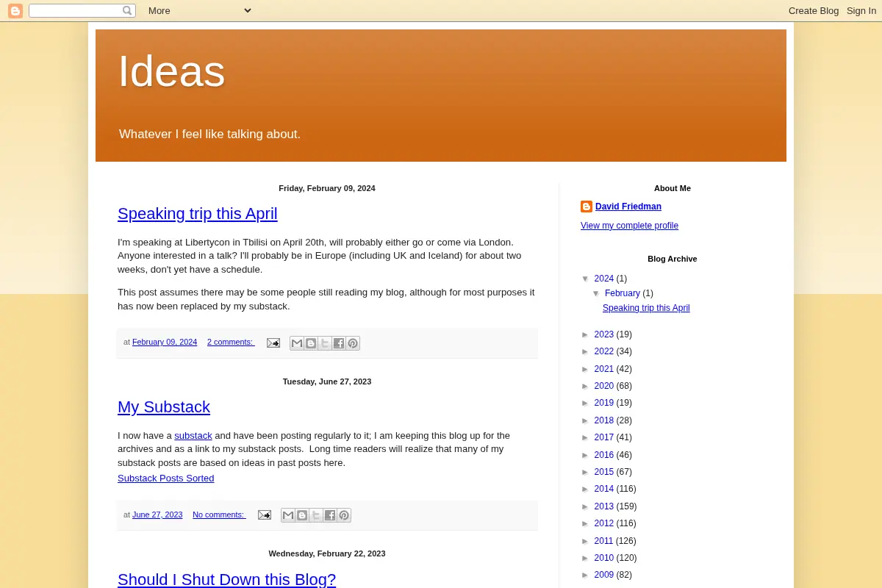Expand the 2018 archive arrow
Image resolution: width=882 pixels, height=588 pixels.
pos(586,420)
